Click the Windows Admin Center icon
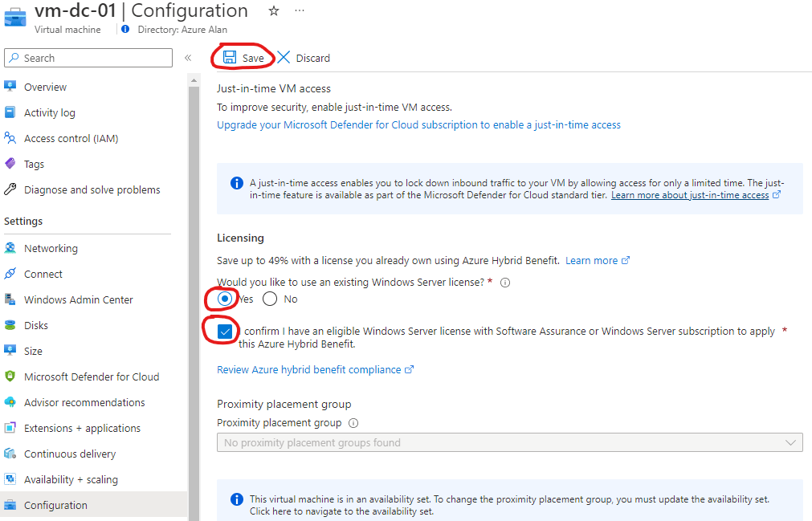Viewport: 812px width, 521px height. pyautogui.click(x=10, y=299)
